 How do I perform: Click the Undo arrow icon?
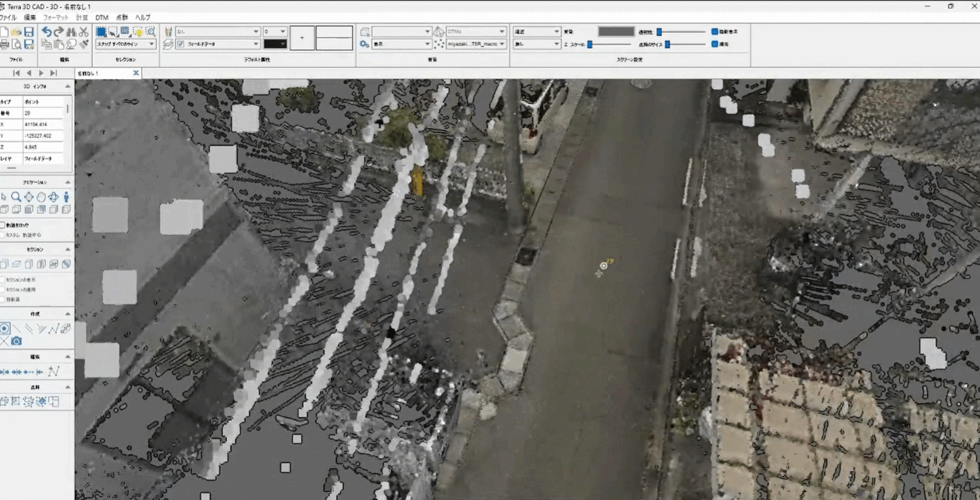point(46,32)
